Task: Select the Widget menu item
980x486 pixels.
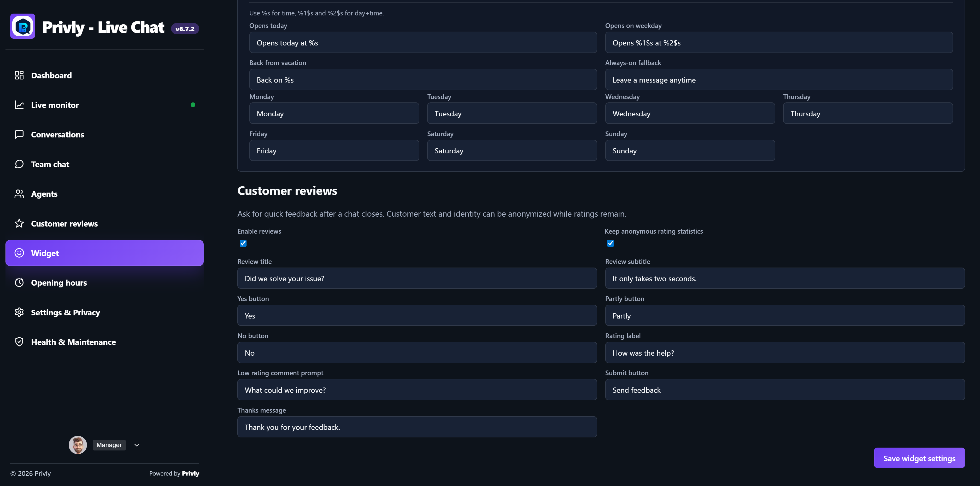Action: click(x=105, y=253)
